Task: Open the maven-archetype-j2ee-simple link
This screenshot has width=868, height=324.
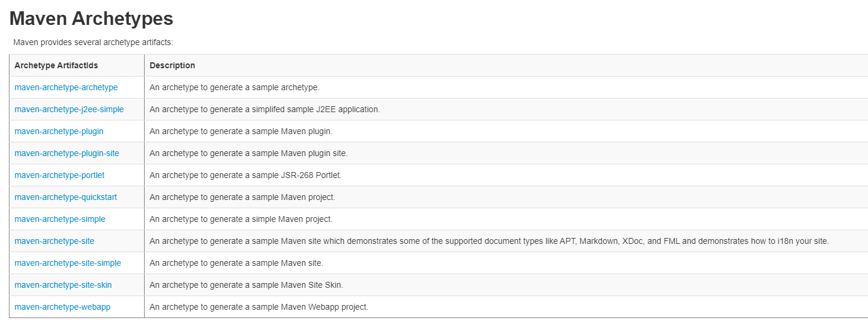Action: pyautogui.click(x=69, y=109)
